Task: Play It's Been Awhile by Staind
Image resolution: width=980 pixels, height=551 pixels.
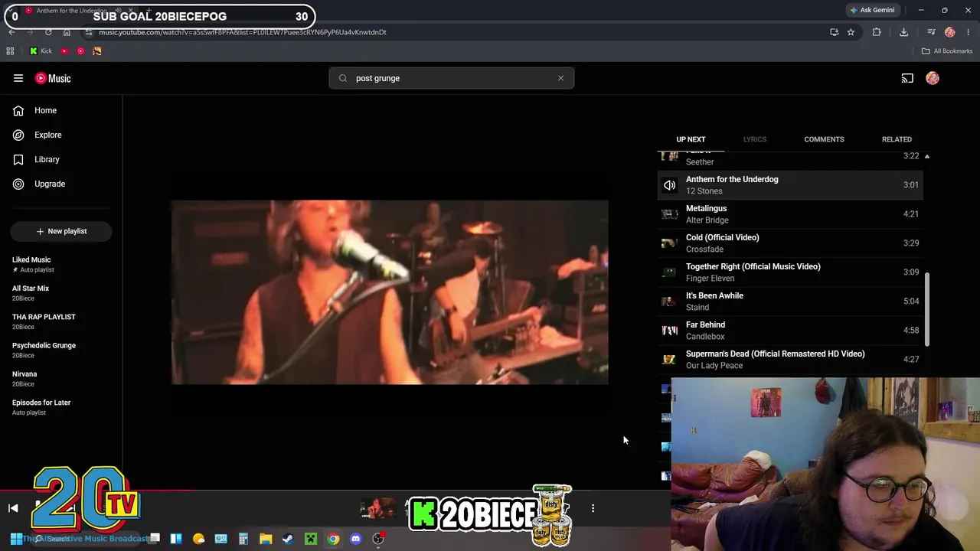Action: [x=790, y=302]
